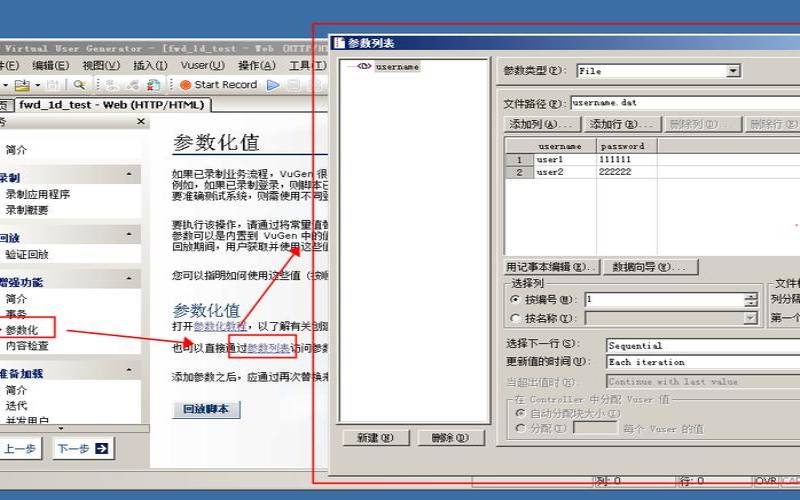Select 验证回放 in tasks pane
800x500 pixels.
[x=27, y=254]
